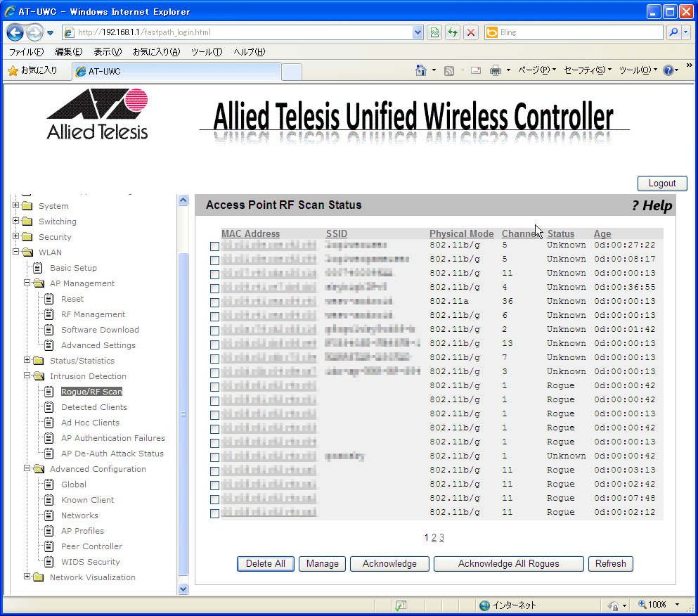Click the green Refresh page icon
Image resolution: width=698 pixels, height=616 pixels.
point(453,32)
